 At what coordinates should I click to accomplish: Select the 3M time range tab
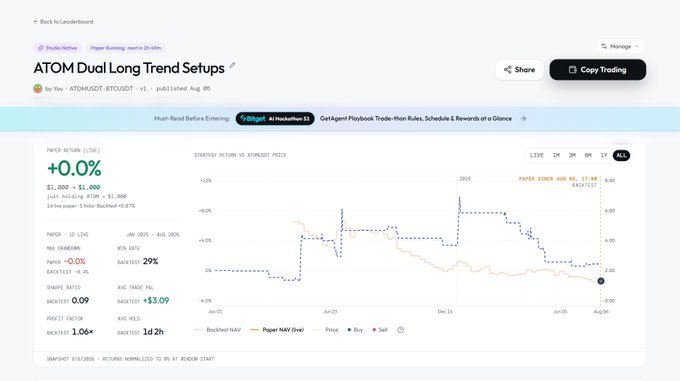572,155
